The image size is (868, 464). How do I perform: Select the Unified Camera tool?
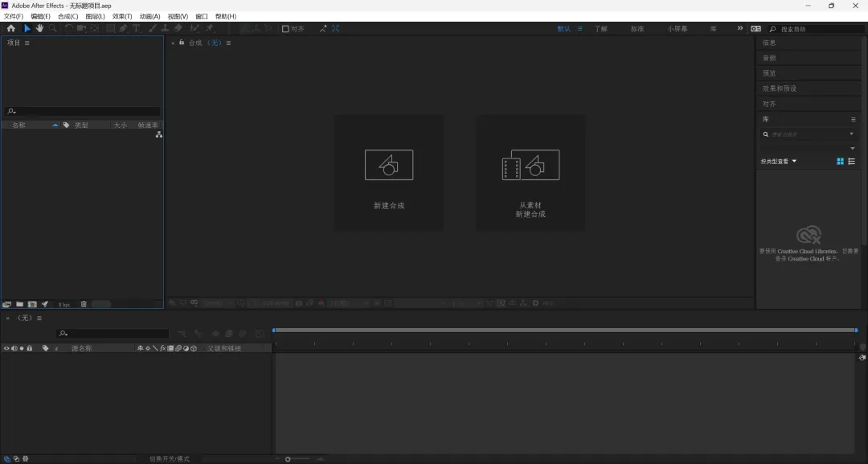click(81, 28)
